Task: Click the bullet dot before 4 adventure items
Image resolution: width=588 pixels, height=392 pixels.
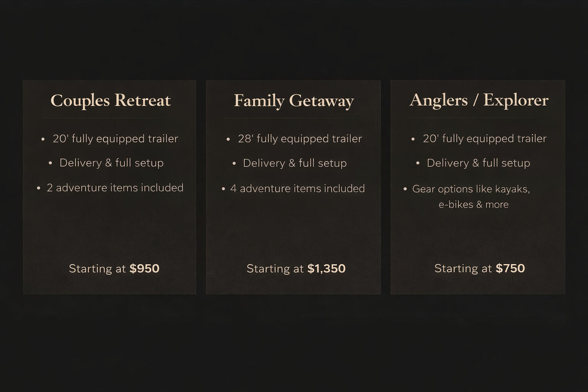Action: click(224, 189)
